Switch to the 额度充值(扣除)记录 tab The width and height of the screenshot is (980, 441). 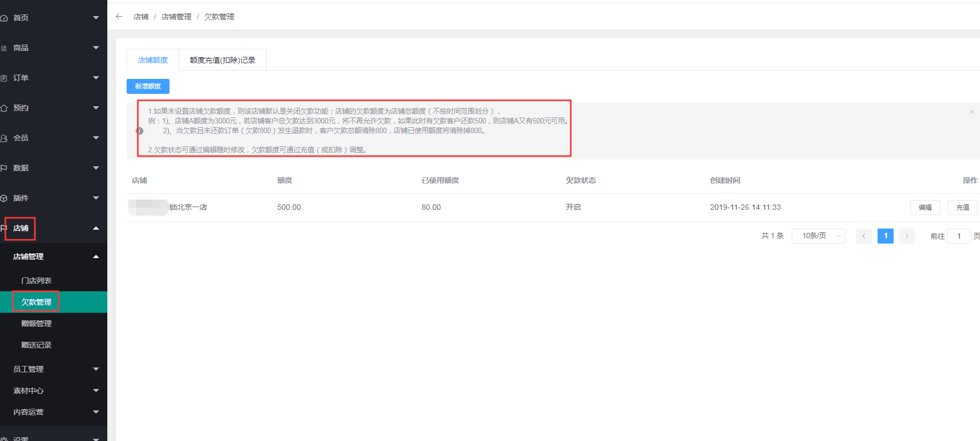tap(223, 60)
